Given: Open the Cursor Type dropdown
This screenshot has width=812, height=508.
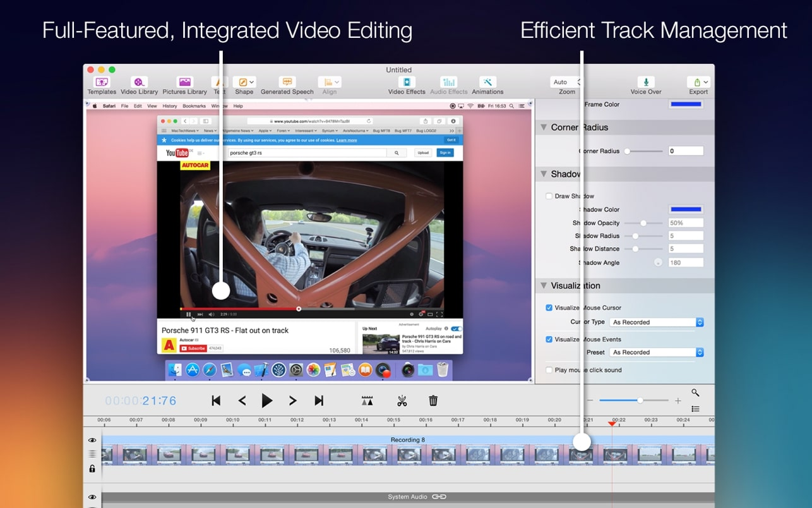Looking at the screenshot, I should (x=656, y=322).
